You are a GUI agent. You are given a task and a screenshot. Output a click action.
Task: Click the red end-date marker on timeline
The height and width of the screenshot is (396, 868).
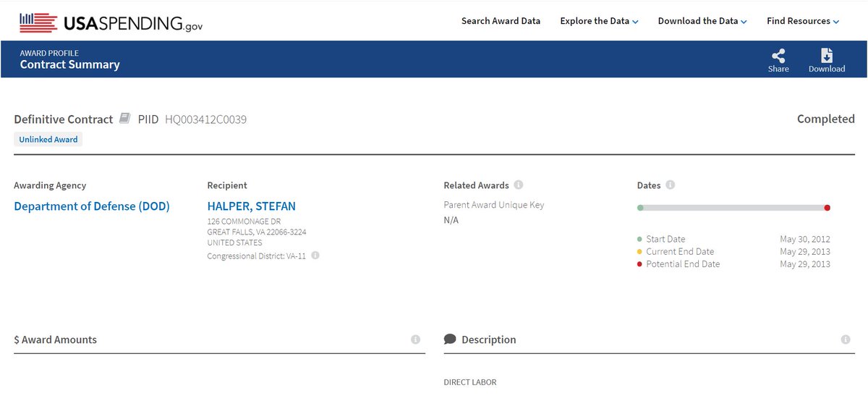pyautogui.click(x=827, y=208)
